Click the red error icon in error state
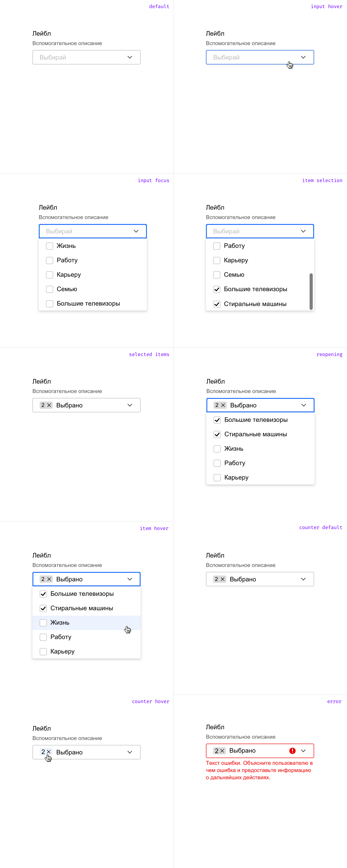The image size is (347, 868). 292,750
